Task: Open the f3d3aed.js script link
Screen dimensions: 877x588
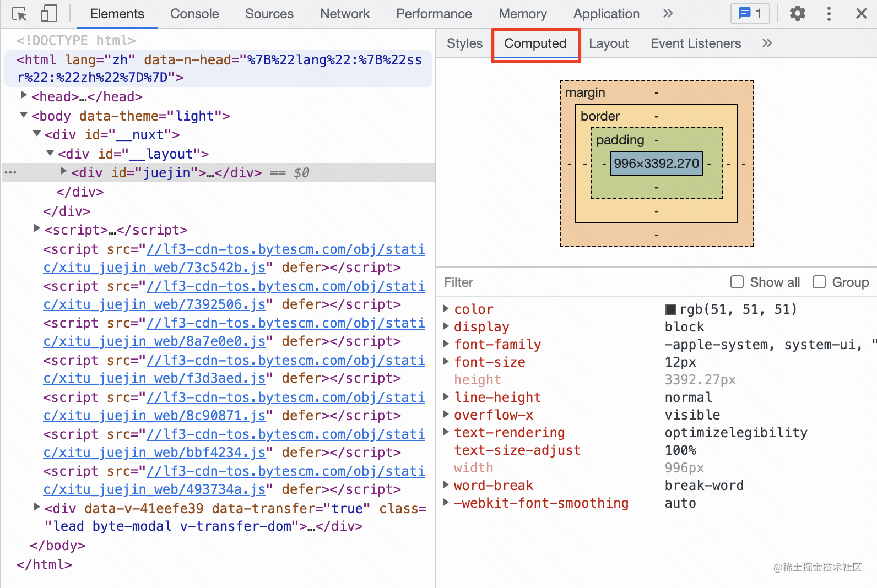Action: click(x=234, y=369)
